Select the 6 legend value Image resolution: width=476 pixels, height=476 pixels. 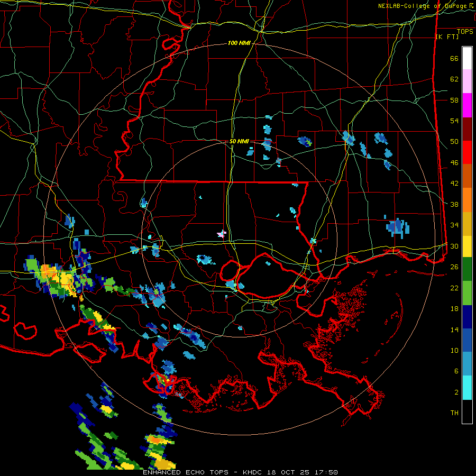click(456, 371)
